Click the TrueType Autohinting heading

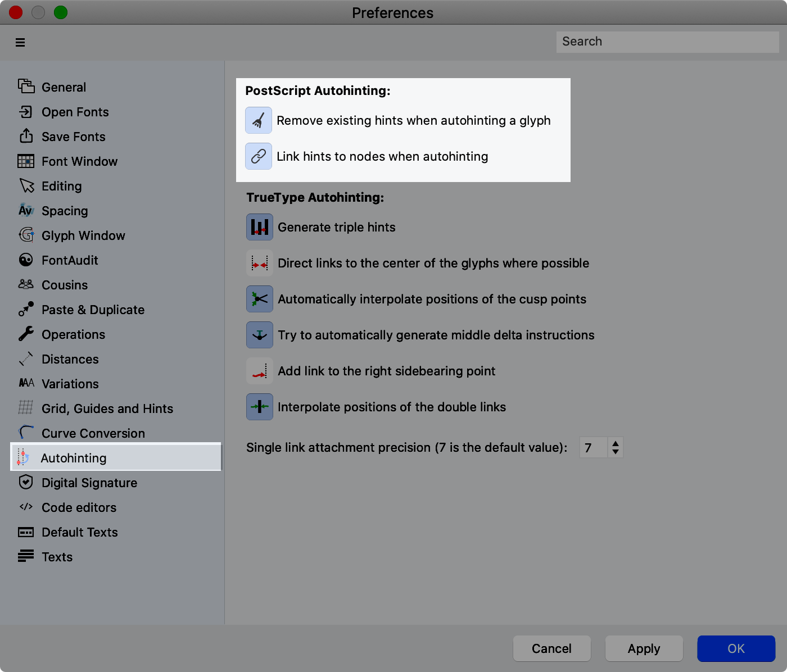coord(315,197)
